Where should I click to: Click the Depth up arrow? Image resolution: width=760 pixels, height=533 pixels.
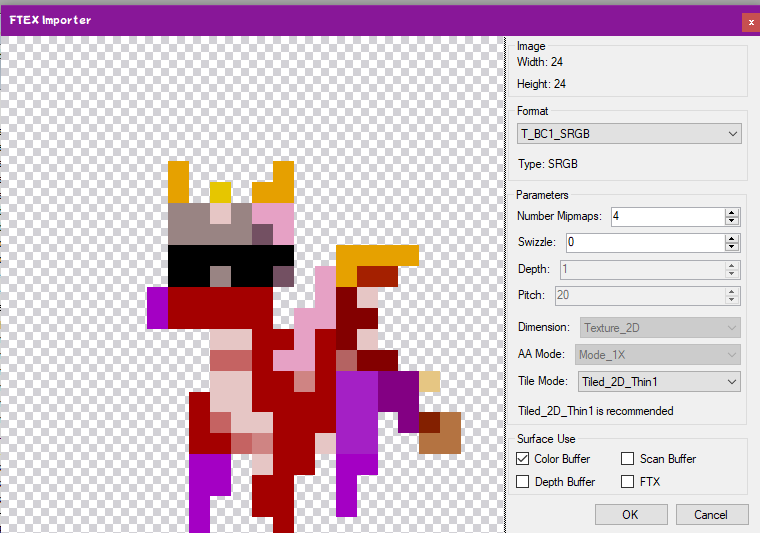(732, 266)
